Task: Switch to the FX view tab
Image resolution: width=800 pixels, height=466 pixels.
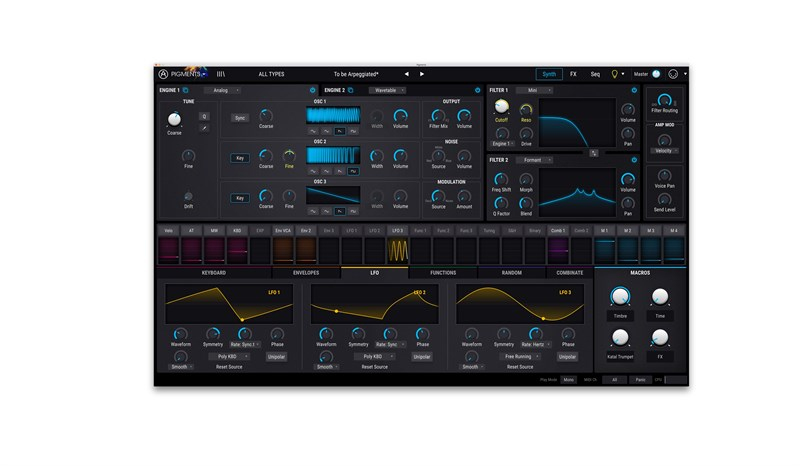Action: coord(573,75)
